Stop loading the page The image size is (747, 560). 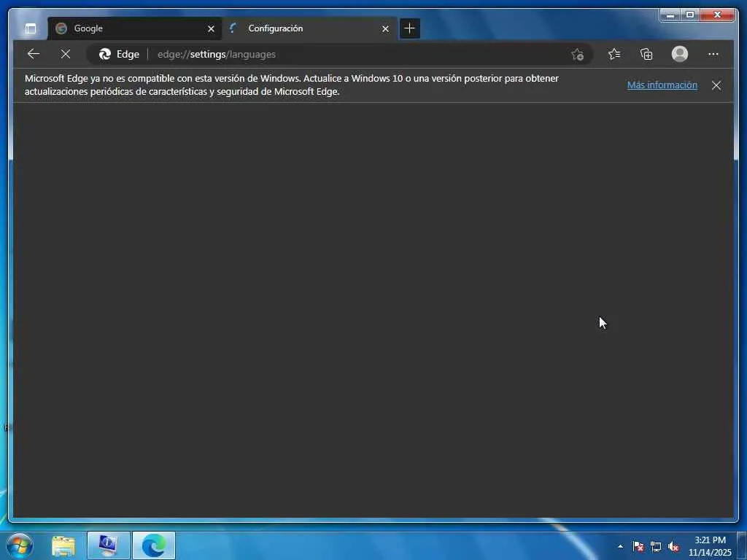(x=66, y=54)
